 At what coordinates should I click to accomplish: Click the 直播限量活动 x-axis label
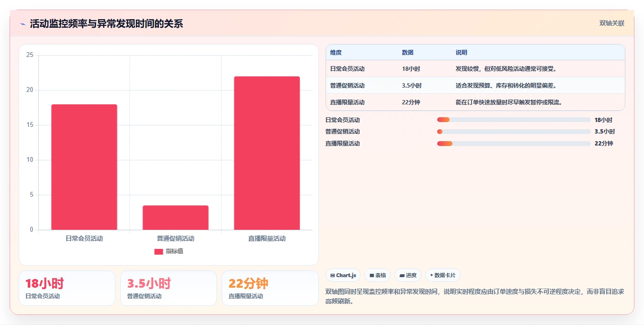tap(267, 238)
